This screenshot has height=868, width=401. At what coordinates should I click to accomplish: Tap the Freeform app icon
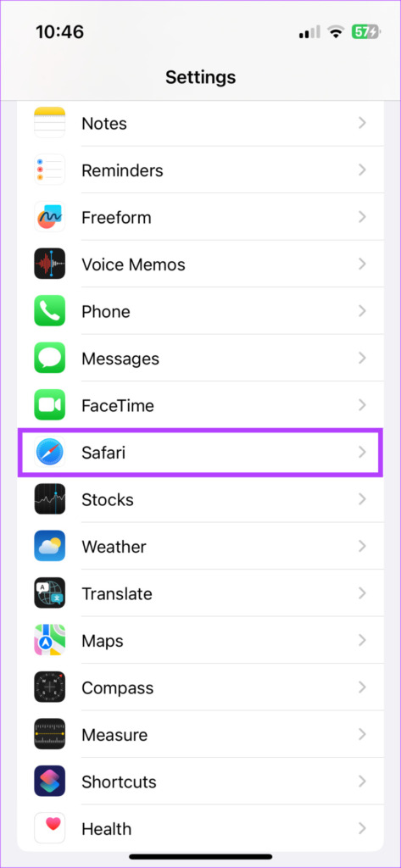click(49, 216)
